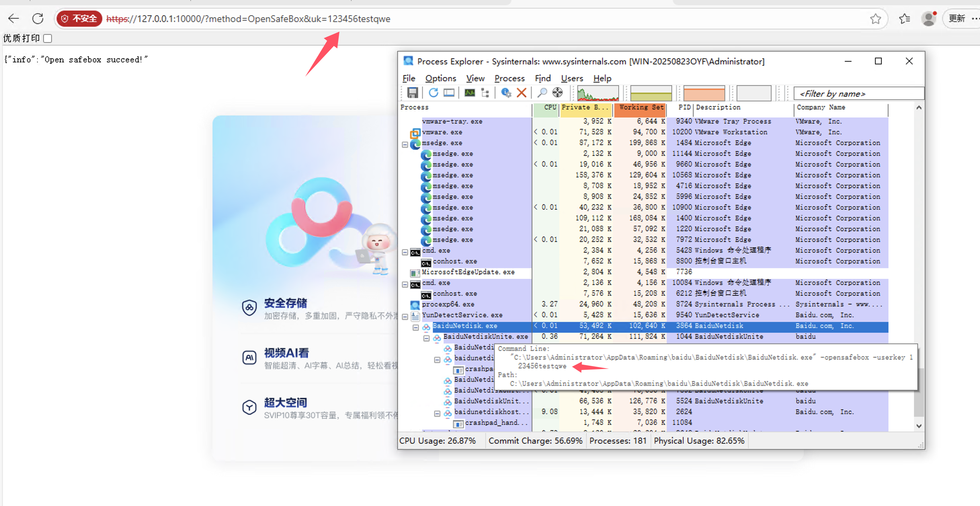
Task: Add this page to favorites star icon
Action: click(x=875, y=19)
